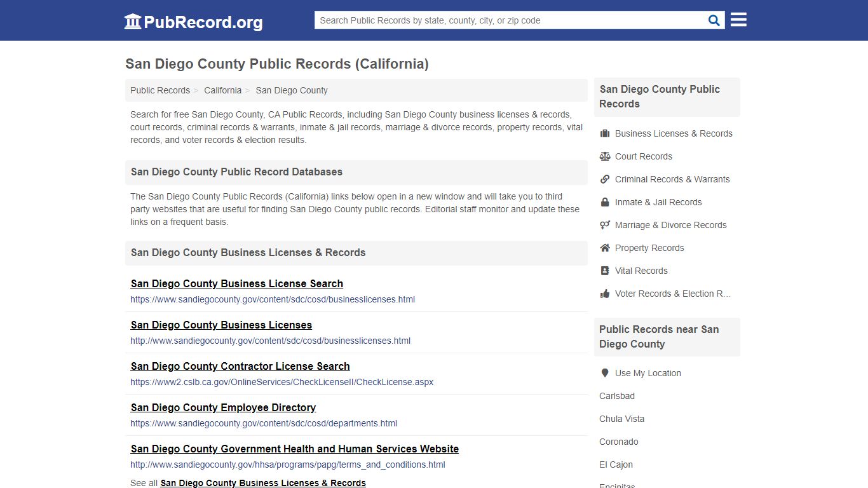Screen dimensions: 868x488
Task: Open San Diego County Business License Search title
Action: pyautogui.click(x=237, y=283)
